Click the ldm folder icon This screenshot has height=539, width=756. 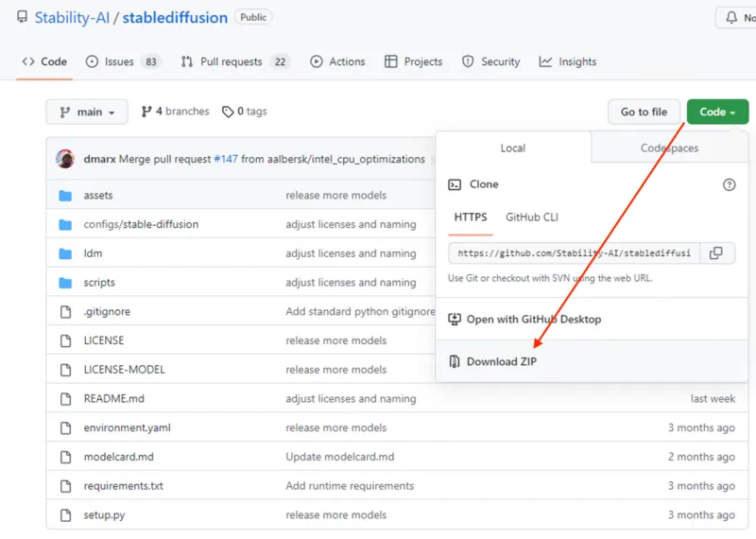pyautogui.click(x=65, y=253)
